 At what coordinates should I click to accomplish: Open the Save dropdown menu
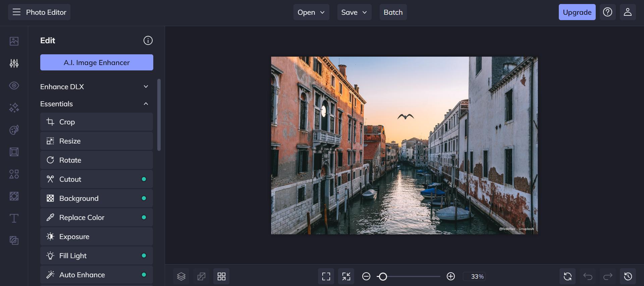pyautogui.click(x=354, y=12)
